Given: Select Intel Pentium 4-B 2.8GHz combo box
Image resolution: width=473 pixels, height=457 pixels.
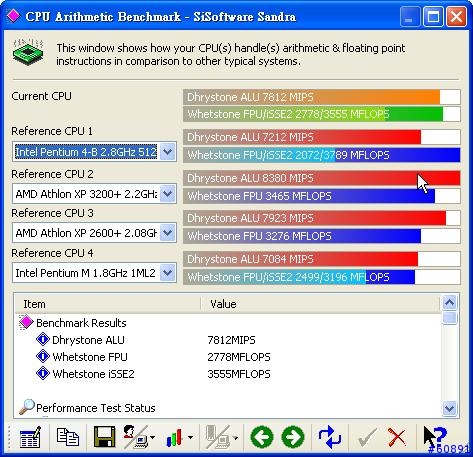Looking at the screenshot, I should (x=94, y=152).
